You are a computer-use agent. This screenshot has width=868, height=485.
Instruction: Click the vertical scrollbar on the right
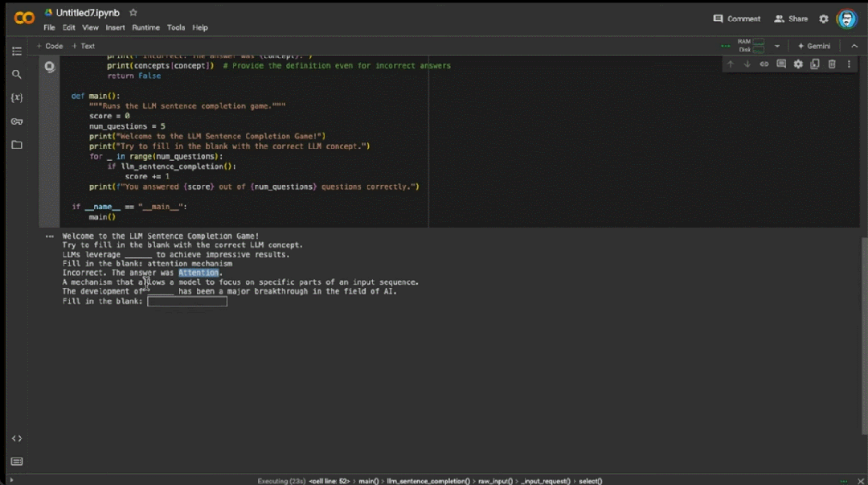pos(864,336)
